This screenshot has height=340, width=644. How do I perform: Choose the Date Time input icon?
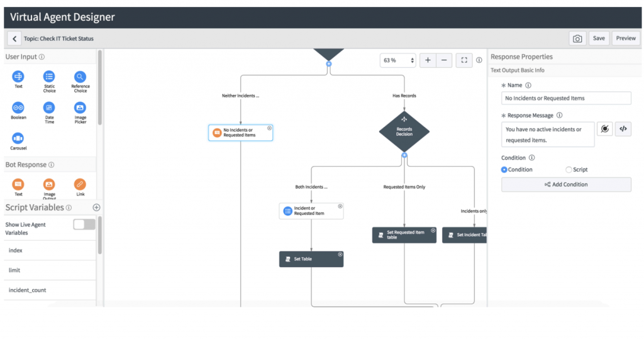[x=49, y=108]
